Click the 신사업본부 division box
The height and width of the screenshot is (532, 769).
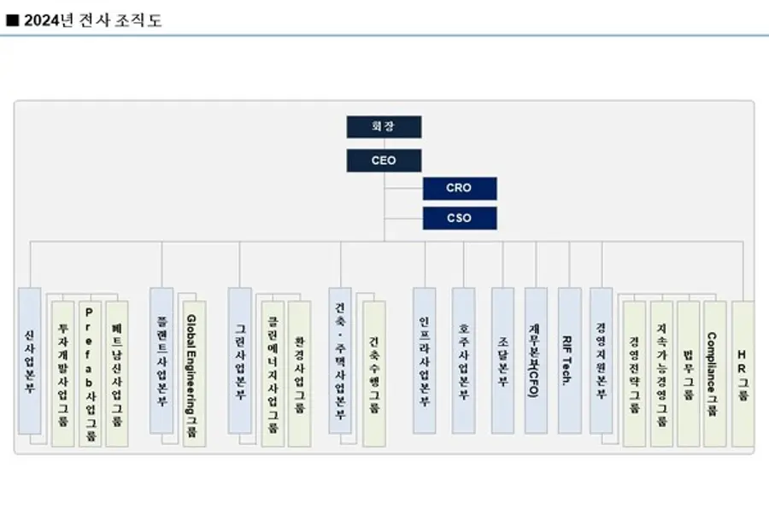[x=30, y=360]
